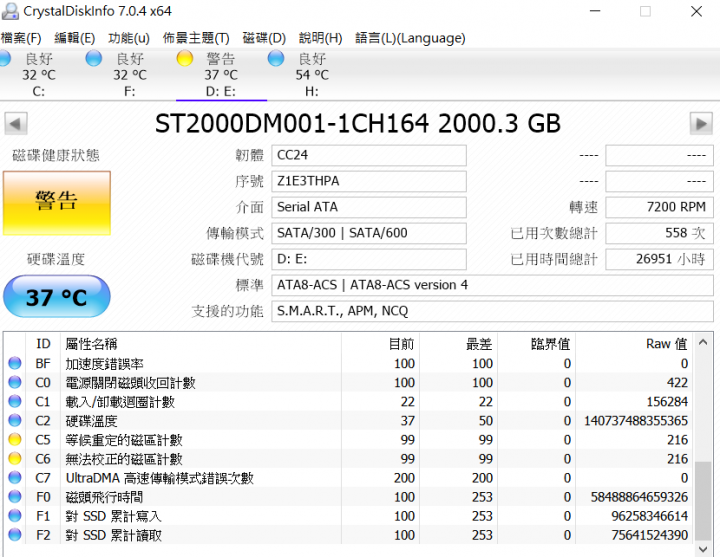Viewport: 720px width, 557px height.
Task: Click the yellow status dot for C5 row
Action: pos(15,440)
